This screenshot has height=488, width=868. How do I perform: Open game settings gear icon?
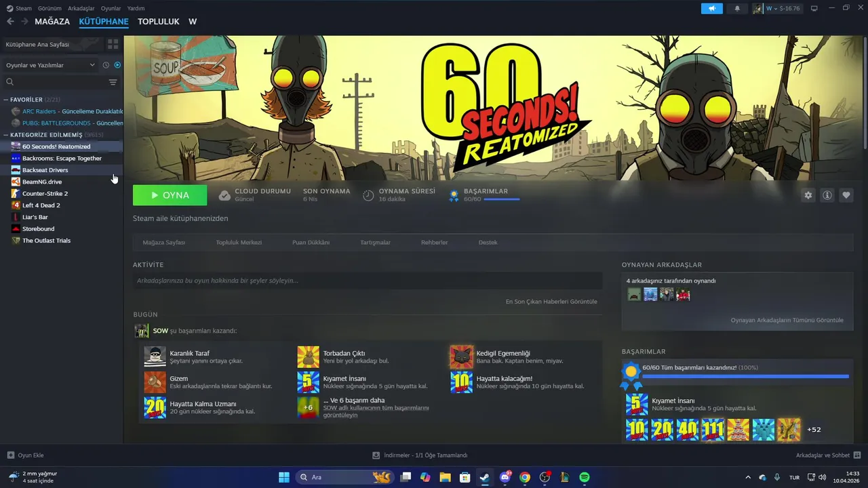pos(808,195)
